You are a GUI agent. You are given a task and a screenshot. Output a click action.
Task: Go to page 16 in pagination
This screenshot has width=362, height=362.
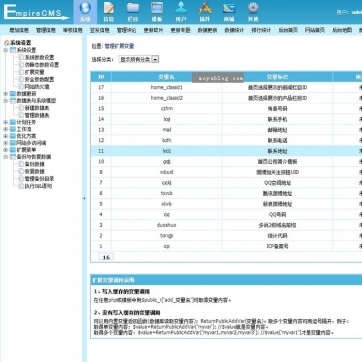[x=106, y=257]
